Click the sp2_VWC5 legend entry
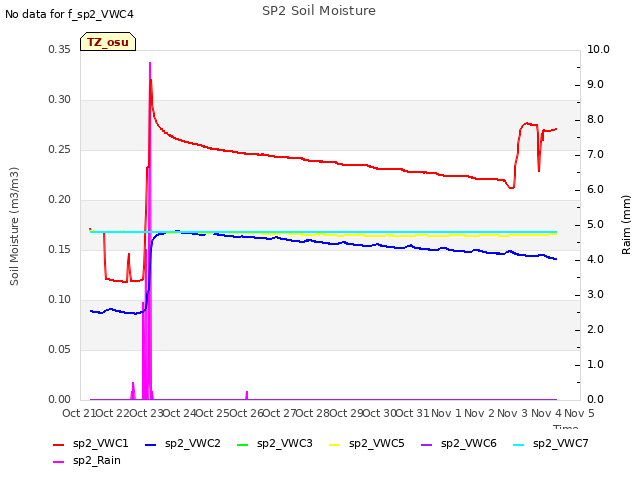This screenshot has width=640, height=480. coord(367,444)
